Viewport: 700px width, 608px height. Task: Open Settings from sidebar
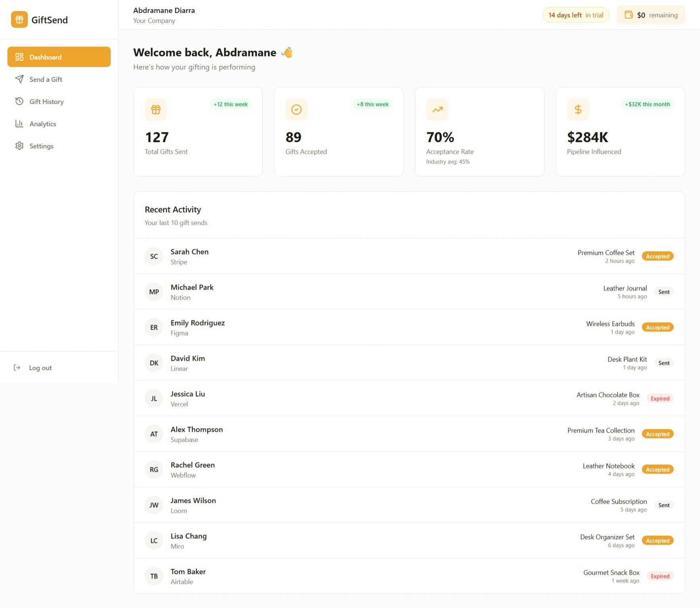point(59,146)
